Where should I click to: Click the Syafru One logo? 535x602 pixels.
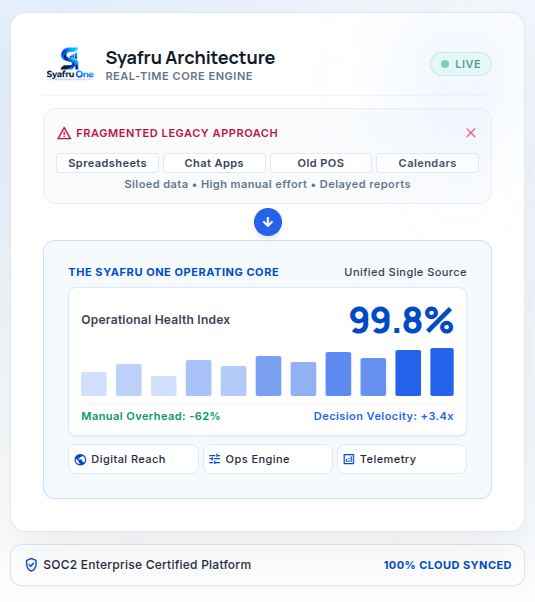pos(70,64)
